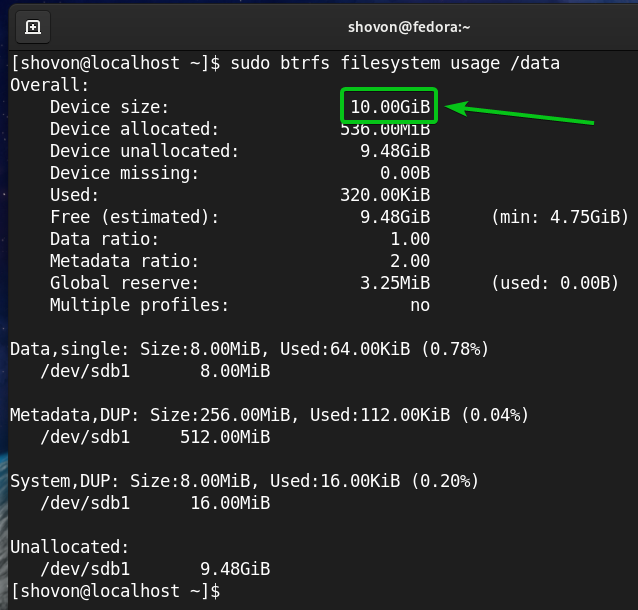Select the 320.00KiB used value
638x610 pixels.
tap(385, 195)
